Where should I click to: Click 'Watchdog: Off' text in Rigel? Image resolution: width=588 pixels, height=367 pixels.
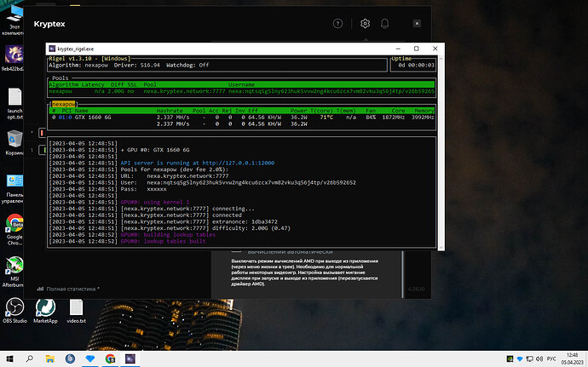tap(187, 66)
